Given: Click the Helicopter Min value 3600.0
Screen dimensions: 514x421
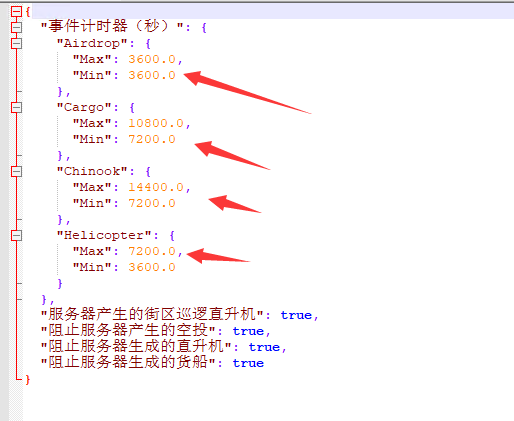Looking at the screenshot, I should coord(152,267).
